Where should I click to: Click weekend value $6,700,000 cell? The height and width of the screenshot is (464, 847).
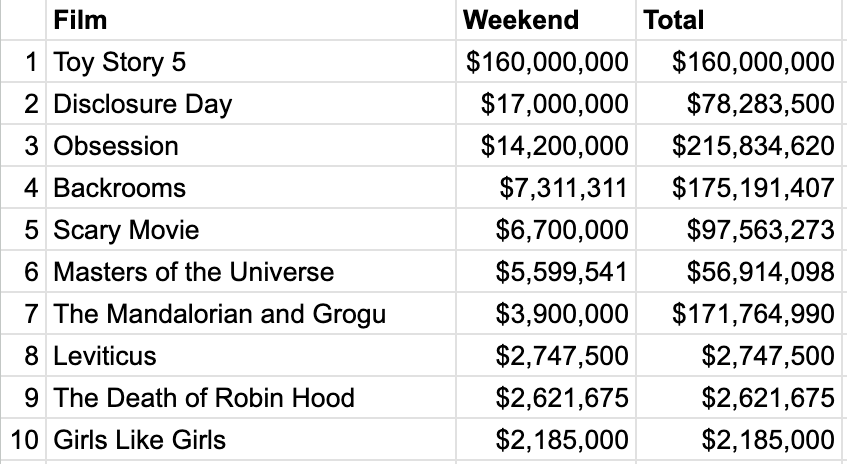[546, 229]
